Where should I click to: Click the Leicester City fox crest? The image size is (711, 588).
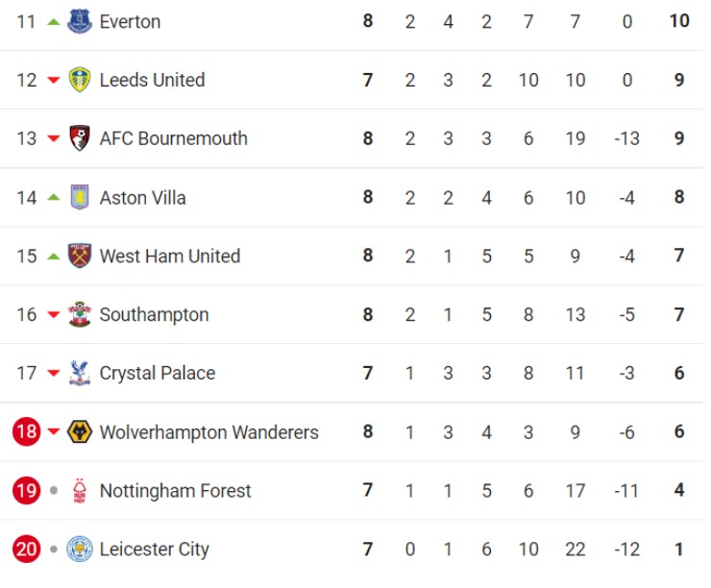(80, 550)
